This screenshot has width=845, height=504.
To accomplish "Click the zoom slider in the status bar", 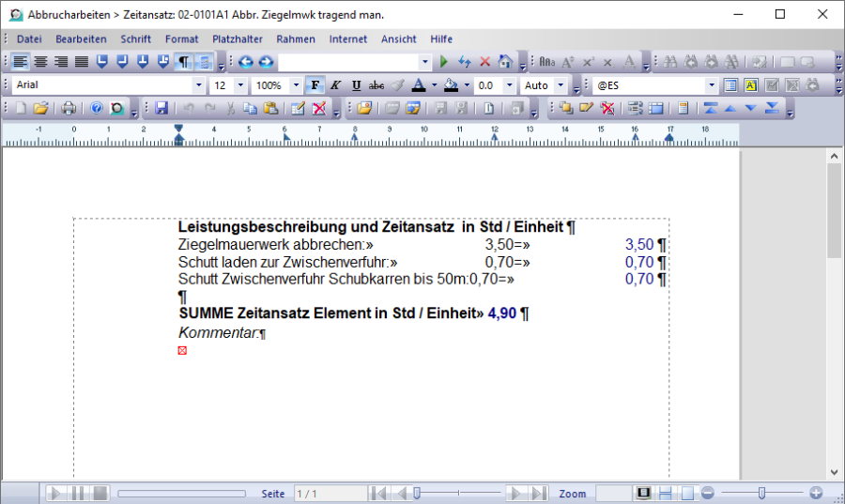I will click(x=761, y=493).
